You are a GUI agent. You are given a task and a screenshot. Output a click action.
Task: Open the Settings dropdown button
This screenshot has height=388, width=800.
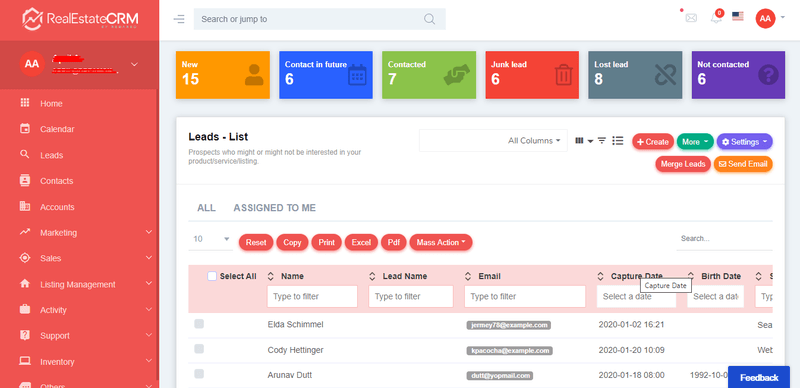(744, 142)
